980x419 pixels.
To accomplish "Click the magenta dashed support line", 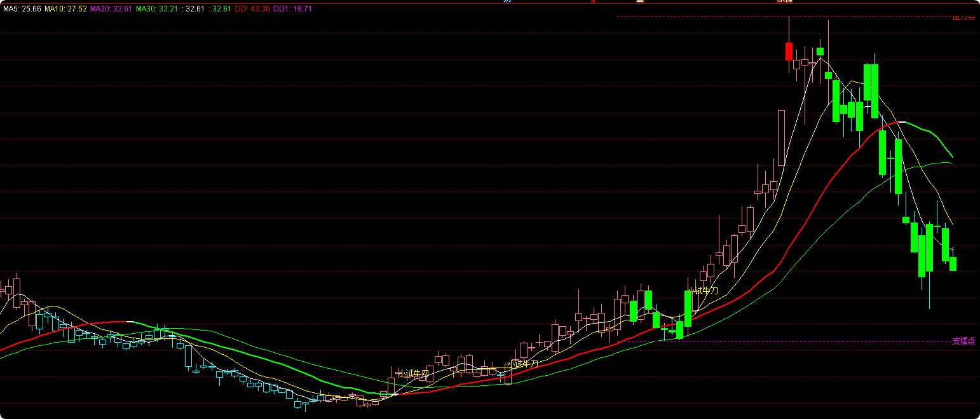I will (x=788, y=341).
